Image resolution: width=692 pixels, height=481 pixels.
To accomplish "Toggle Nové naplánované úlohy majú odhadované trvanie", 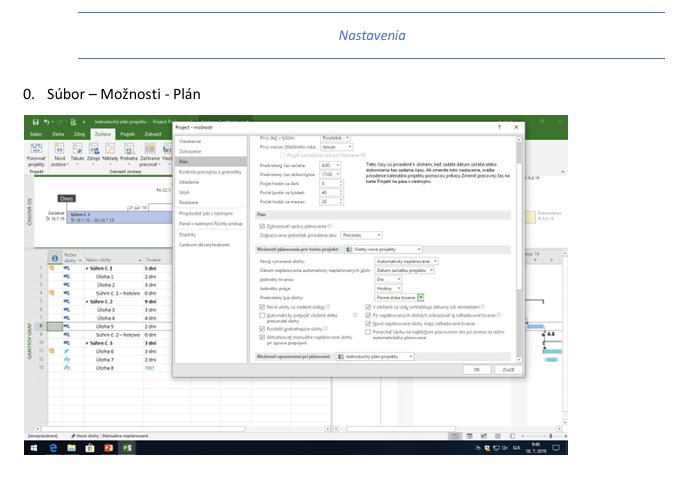I will 368,323.
